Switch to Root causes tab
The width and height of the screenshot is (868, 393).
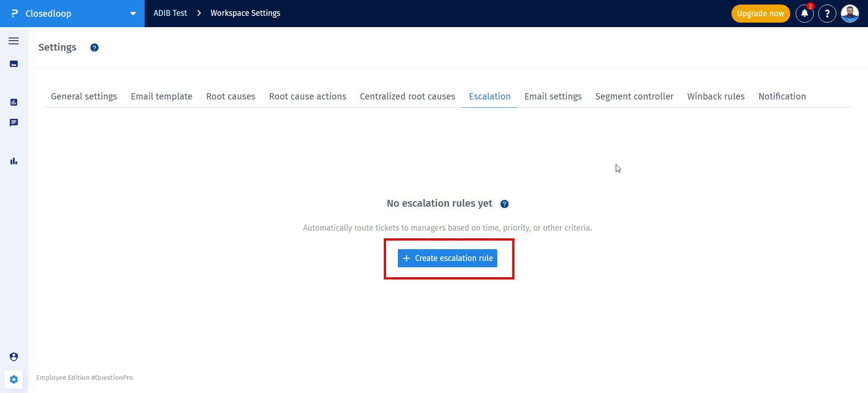pyautogui.click(x=231, y=96)
